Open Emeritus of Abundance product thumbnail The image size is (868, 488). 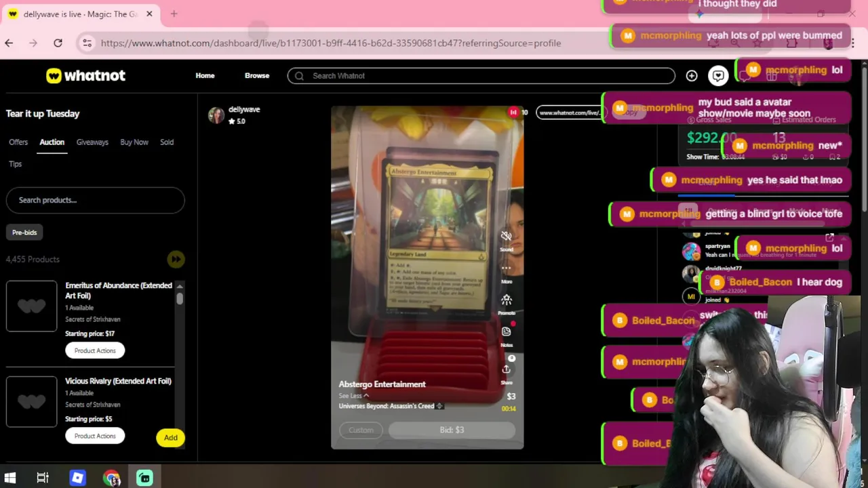point(31,306)
